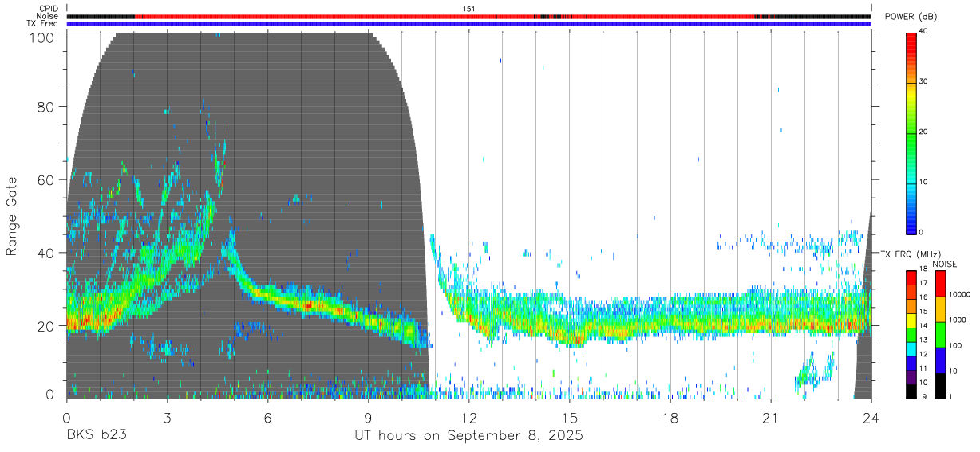Click the 13 tick on TX FRQ legend

924,340
